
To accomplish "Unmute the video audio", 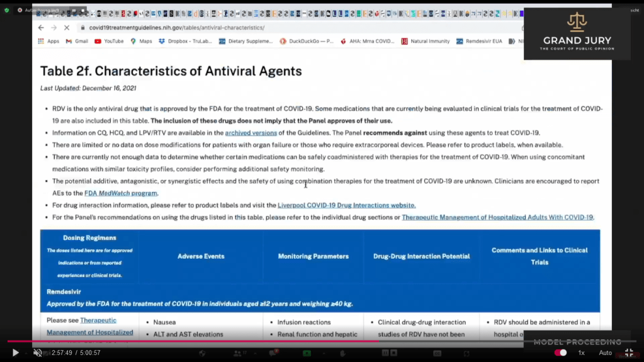I will (x=37, y=353).
